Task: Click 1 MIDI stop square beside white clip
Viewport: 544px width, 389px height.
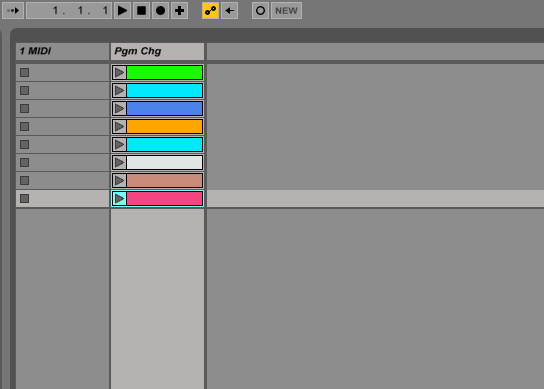Action: coord(24,163)
